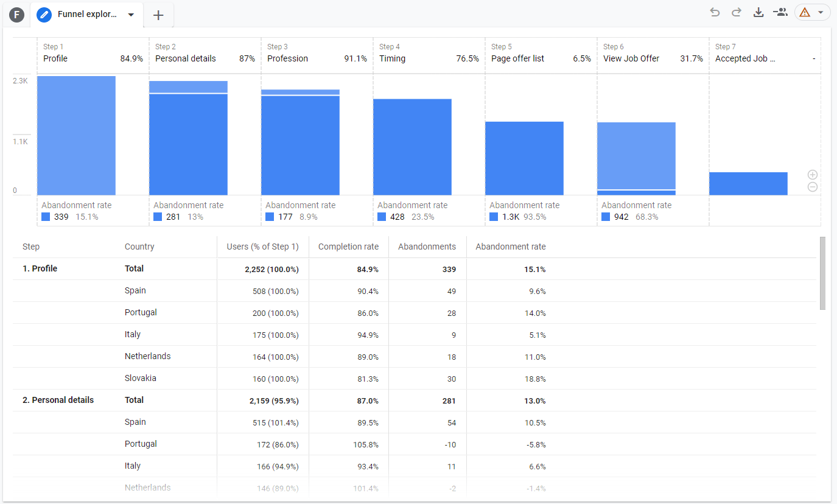
Task: Click the redo arrow icon
Action: pos(737,13)
